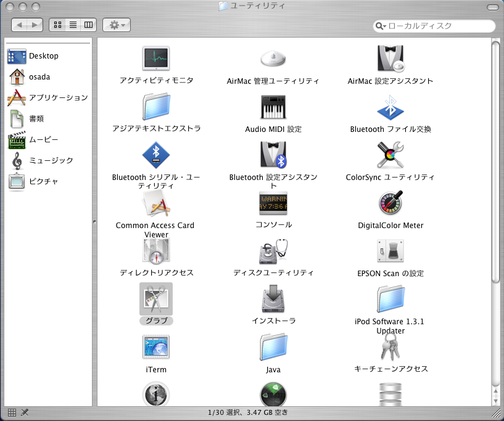Open AirMac 管理ユーティリティ icon
The height and width of the screenshot is (421, 504).
click(x=273, y=59)
